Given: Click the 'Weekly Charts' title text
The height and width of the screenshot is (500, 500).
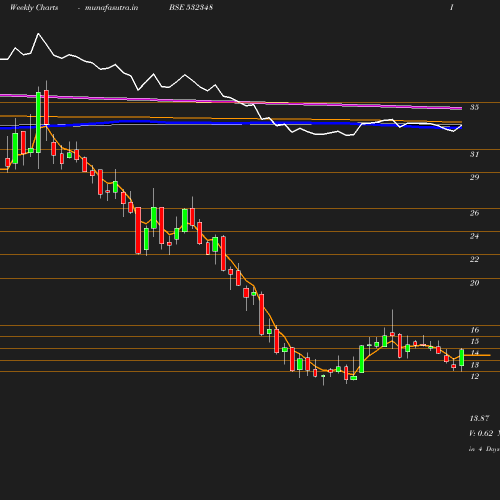Looking at the screenshot, I should [x=34, y=8].
